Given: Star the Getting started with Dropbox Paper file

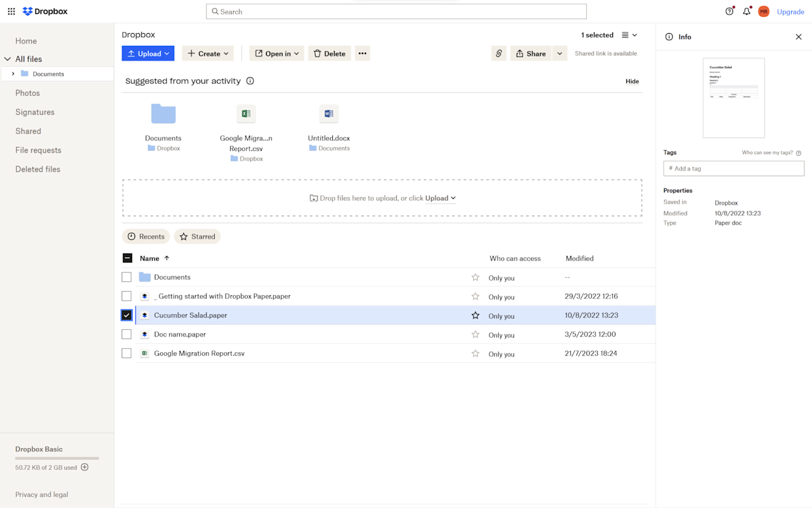Looking at the screenshot, I should (475, 296).
